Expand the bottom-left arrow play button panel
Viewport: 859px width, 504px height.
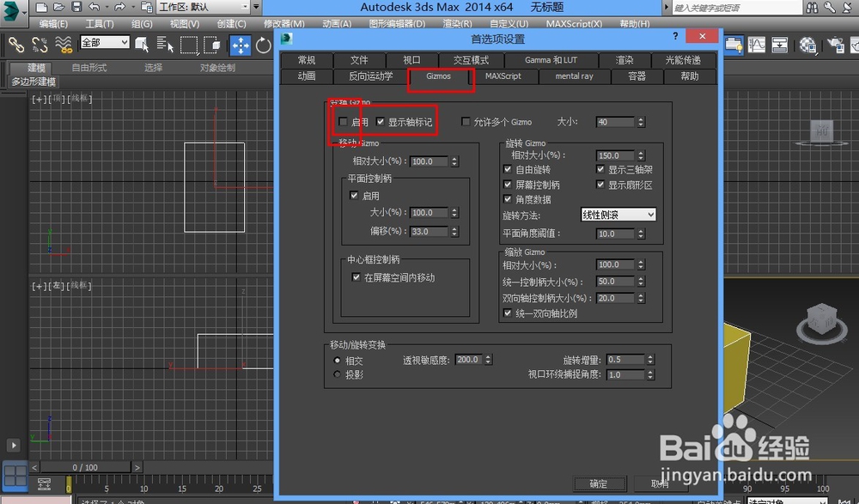pyautogui.click(x=14, y=445)
